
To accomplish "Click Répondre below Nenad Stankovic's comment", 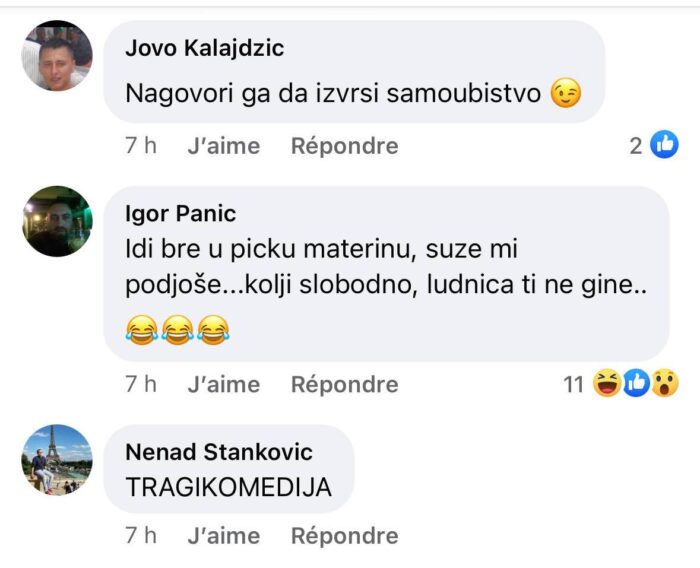I will [x=344, y=536].
